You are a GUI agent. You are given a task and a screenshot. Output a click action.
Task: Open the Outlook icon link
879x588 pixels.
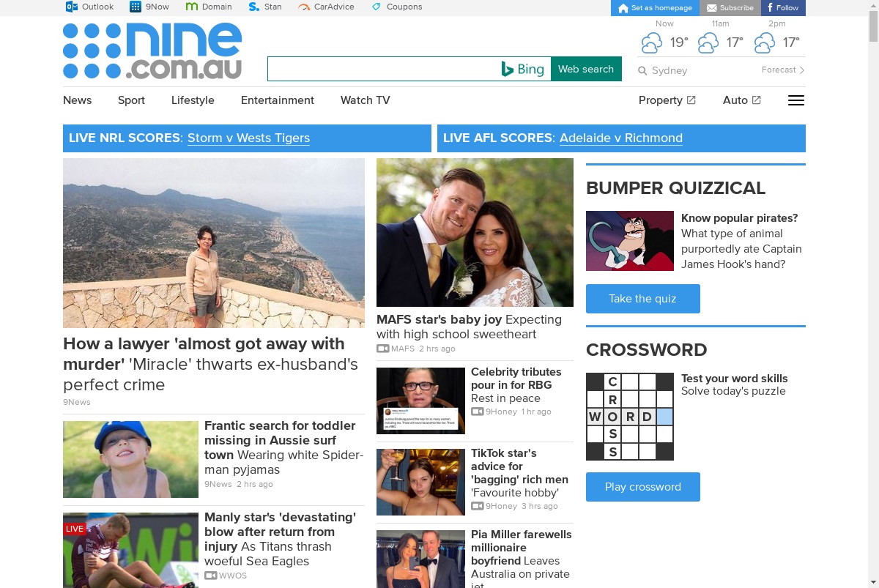click(72, 7)
